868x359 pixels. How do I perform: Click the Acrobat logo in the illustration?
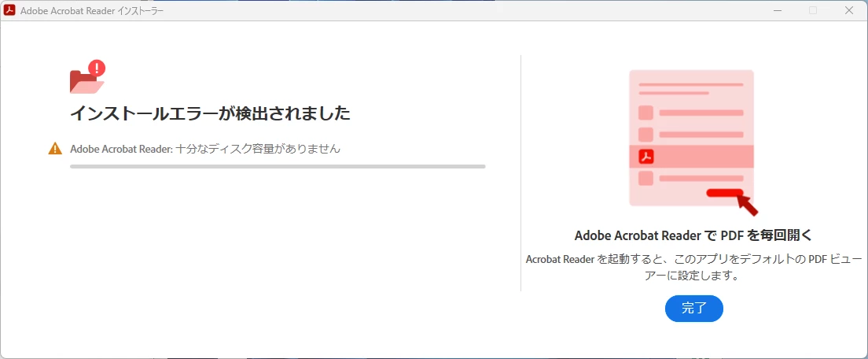tap(646, 157)
